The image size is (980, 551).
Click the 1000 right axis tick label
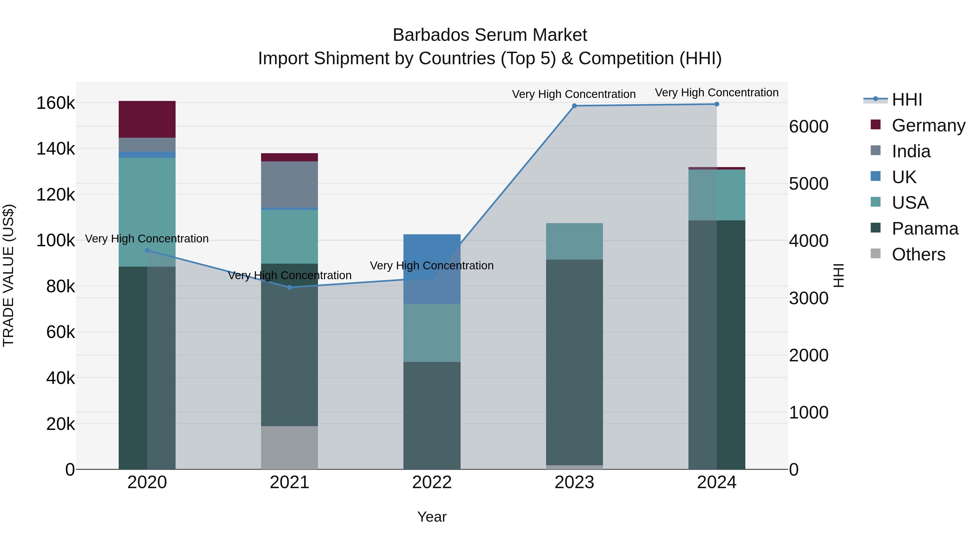[808, 413]
